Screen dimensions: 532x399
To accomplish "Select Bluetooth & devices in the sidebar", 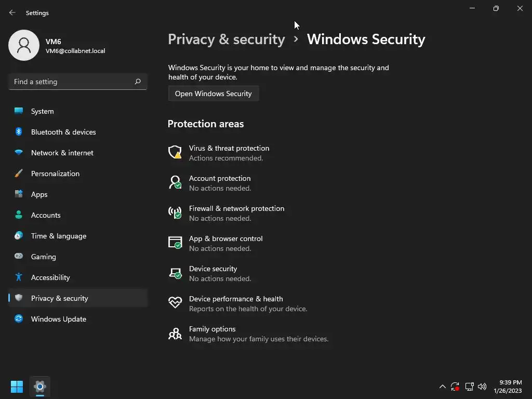I will tap(63, 132).
